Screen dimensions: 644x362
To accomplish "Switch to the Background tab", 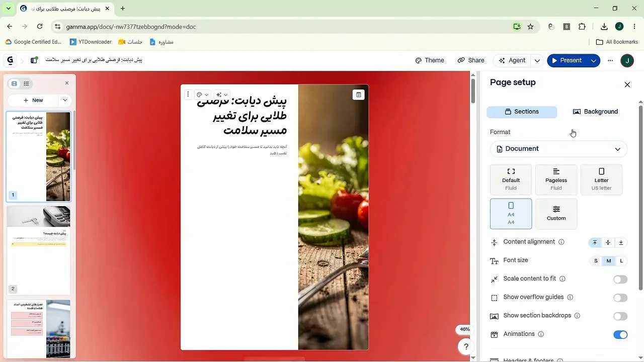I will coord(595,112).
